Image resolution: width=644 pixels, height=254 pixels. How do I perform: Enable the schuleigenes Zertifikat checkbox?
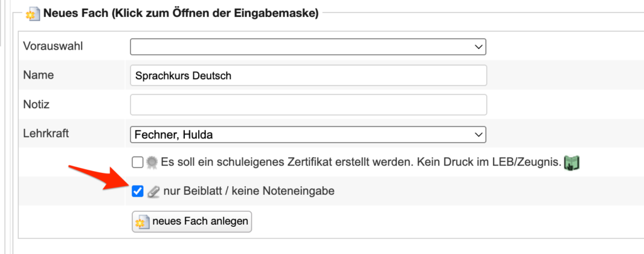click(138, 162)
